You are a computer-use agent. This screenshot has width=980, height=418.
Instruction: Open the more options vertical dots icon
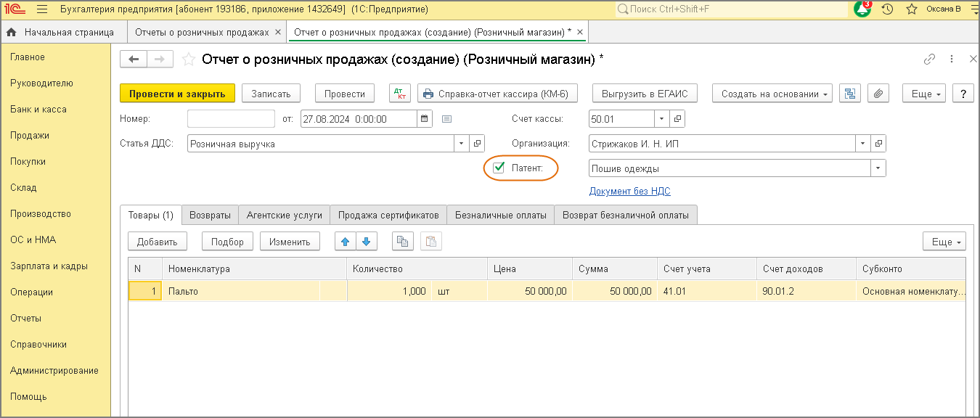(952, 60)
